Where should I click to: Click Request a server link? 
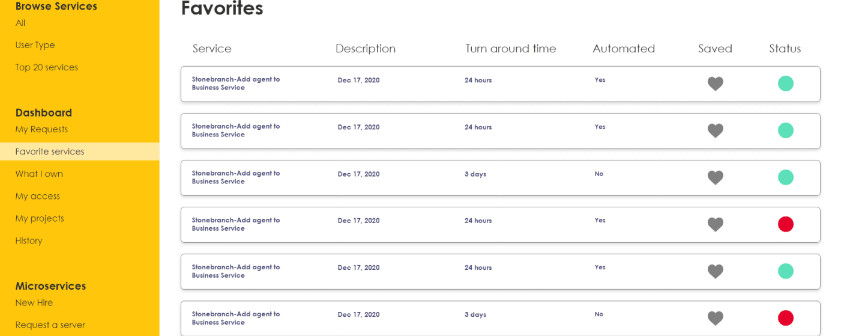click(50, 325)
